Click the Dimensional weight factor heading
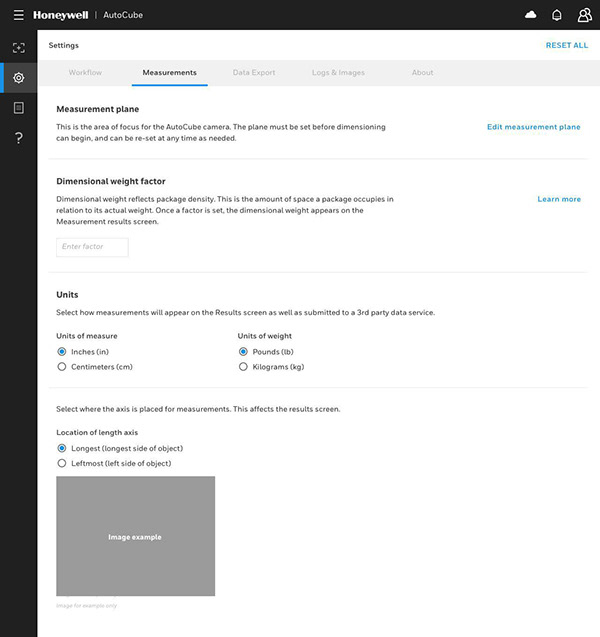This screenshot has height=637, width=600. click(110, 181)
